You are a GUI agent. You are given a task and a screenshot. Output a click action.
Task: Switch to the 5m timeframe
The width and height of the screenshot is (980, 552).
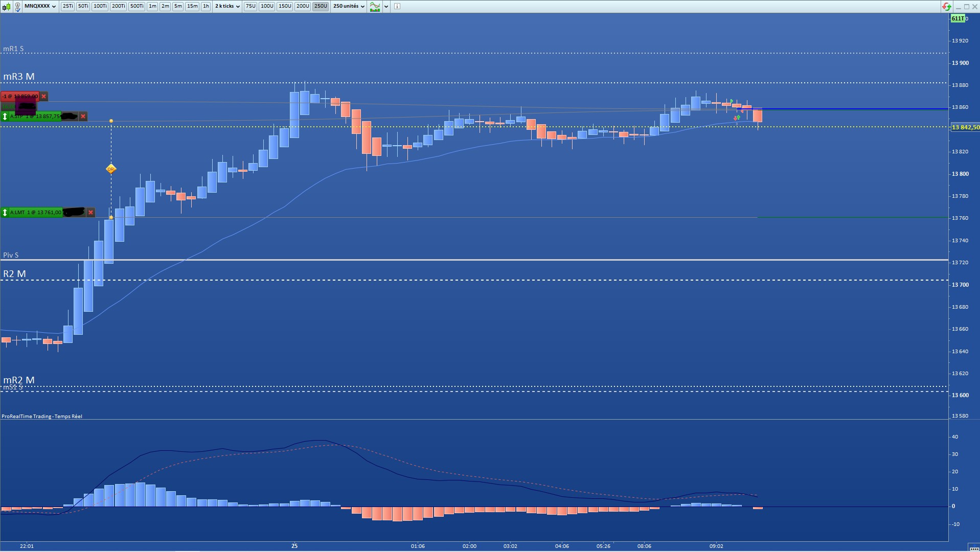[178, 6]
